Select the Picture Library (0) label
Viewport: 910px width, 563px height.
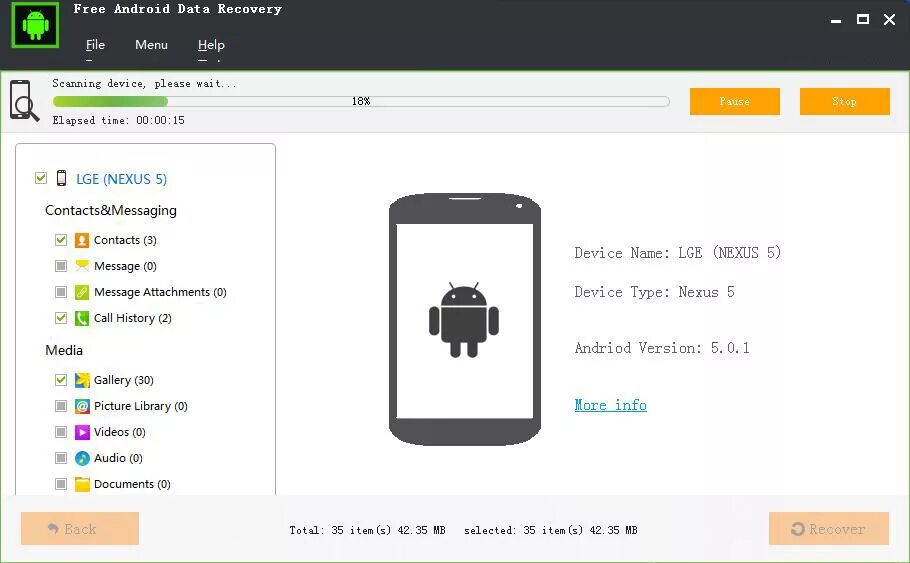(141, 406)
